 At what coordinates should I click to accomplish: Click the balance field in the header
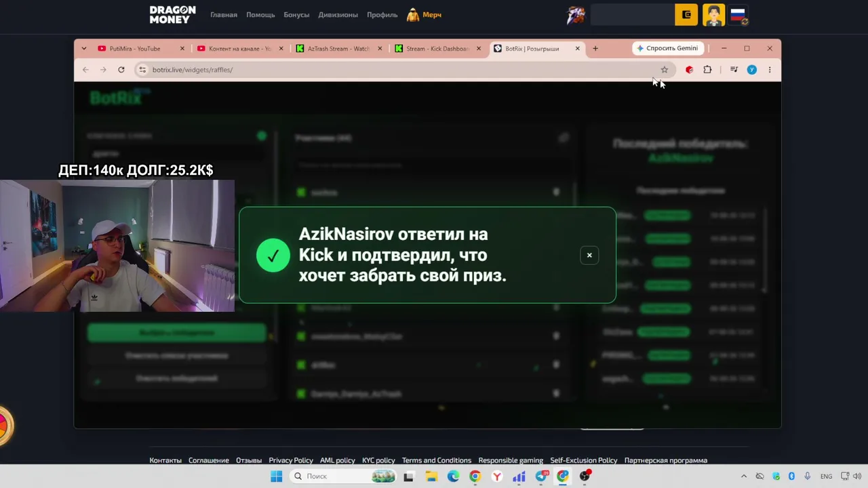(x=632, y=15)
